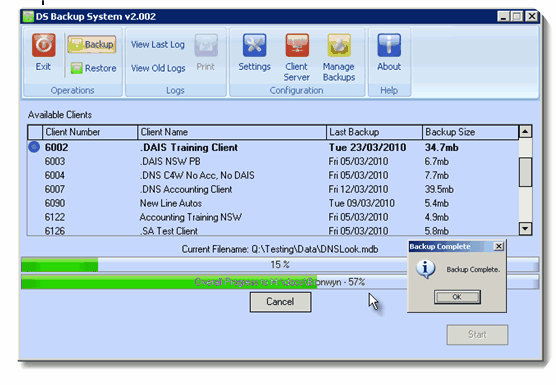
Task: Open the Client Server icon
Action: 297,45
